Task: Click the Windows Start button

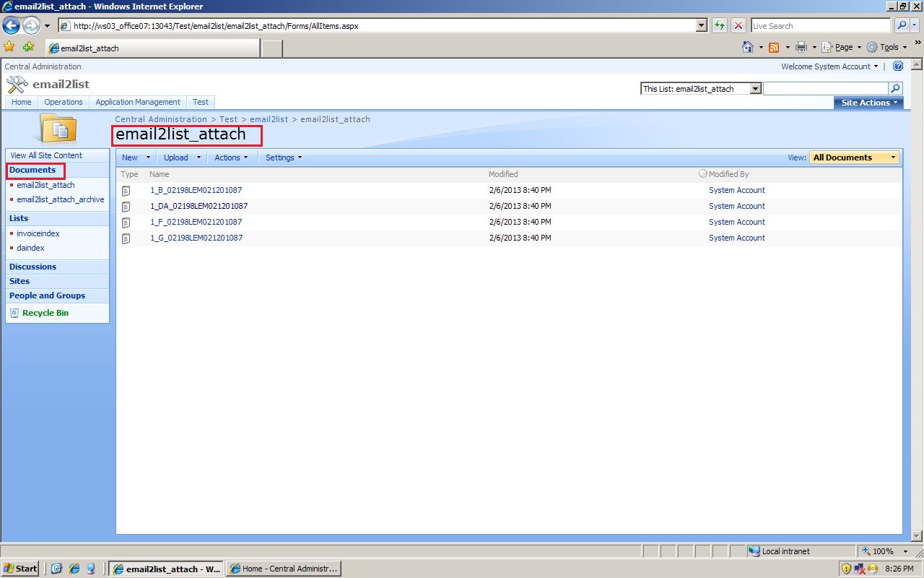Action: (20, 569)
